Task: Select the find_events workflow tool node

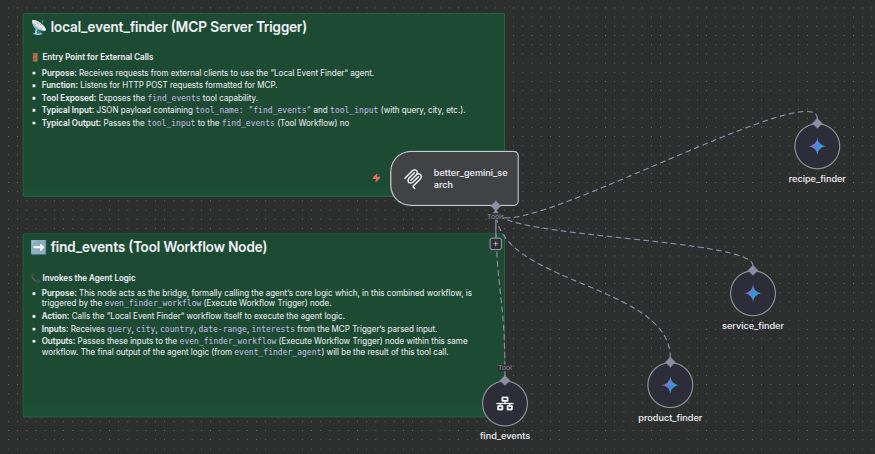Action: click(x=505, y=404)
